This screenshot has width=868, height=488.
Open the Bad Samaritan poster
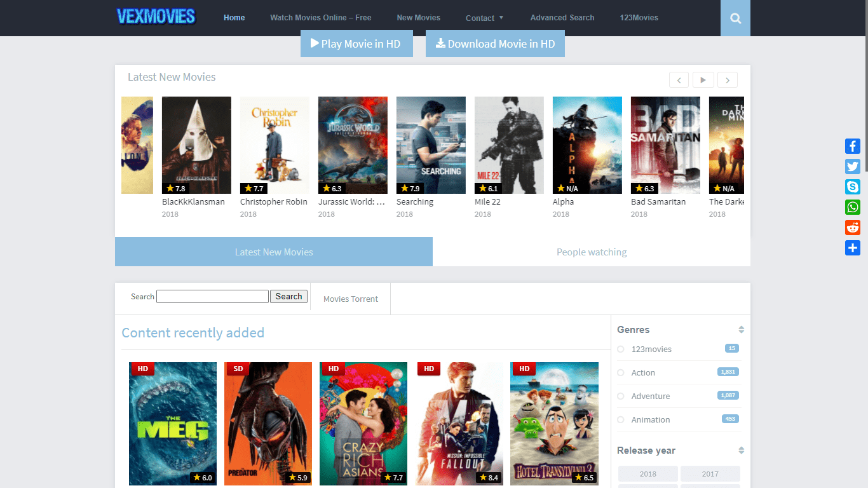[665, 145]
